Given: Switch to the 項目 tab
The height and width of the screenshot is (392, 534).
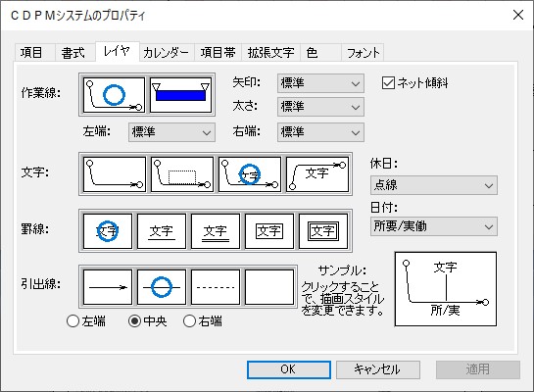Looking at the screenshot, I should pos(34,53).
